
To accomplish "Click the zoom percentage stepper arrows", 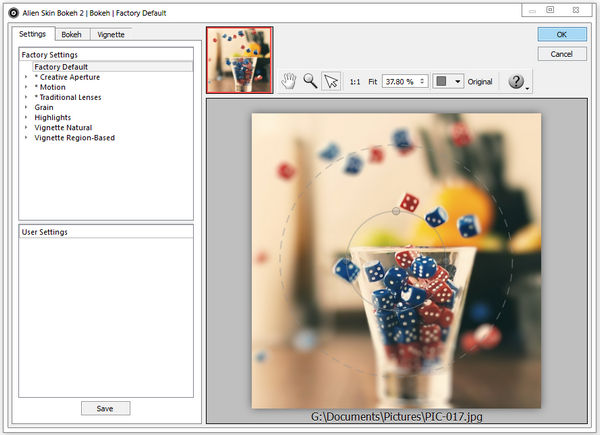I will pyautogui.click(x=423, y=81).
